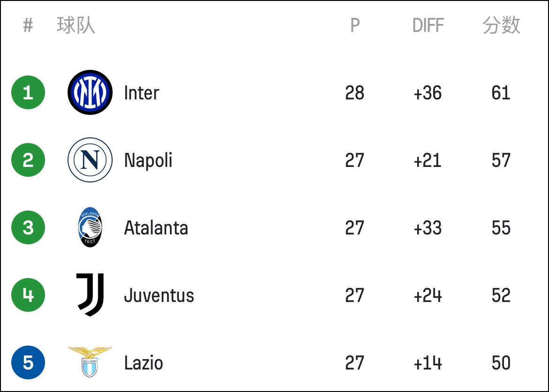Viewport: 549px width, 392px height.
Task: Sort by the 分数 column header
Action: tap(501, 25)
